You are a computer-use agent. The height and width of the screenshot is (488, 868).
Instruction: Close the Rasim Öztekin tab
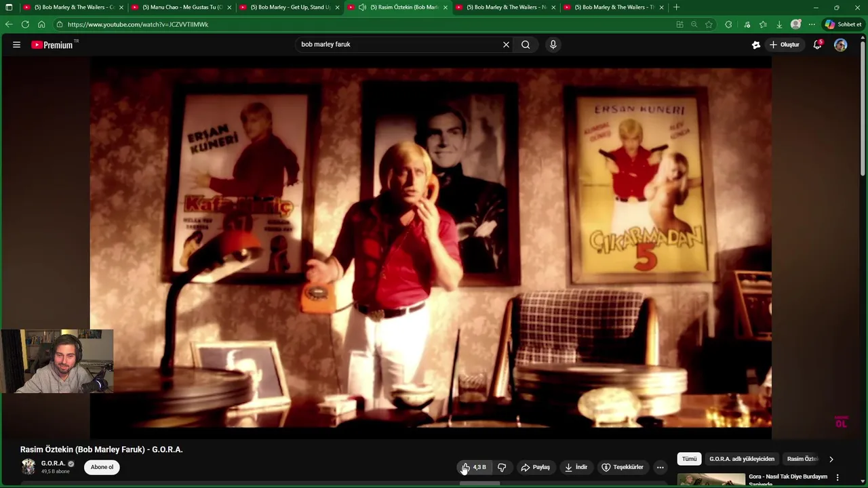[446, 7]
